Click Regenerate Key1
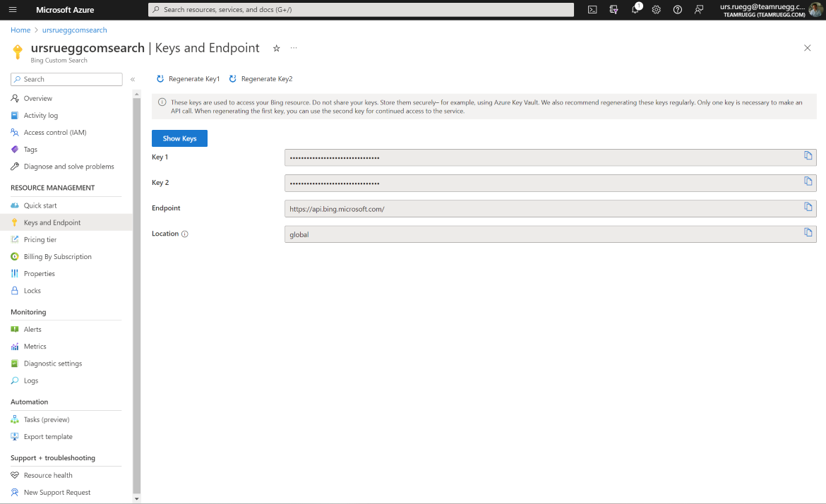 click(x=188, y=79)
